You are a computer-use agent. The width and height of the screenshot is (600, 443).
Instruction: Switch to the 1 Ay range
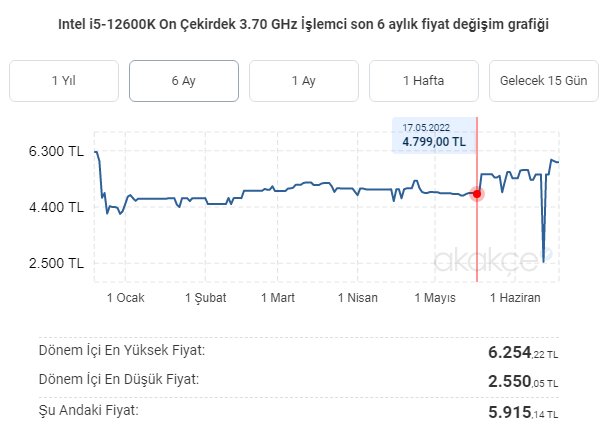pos(304,81)
